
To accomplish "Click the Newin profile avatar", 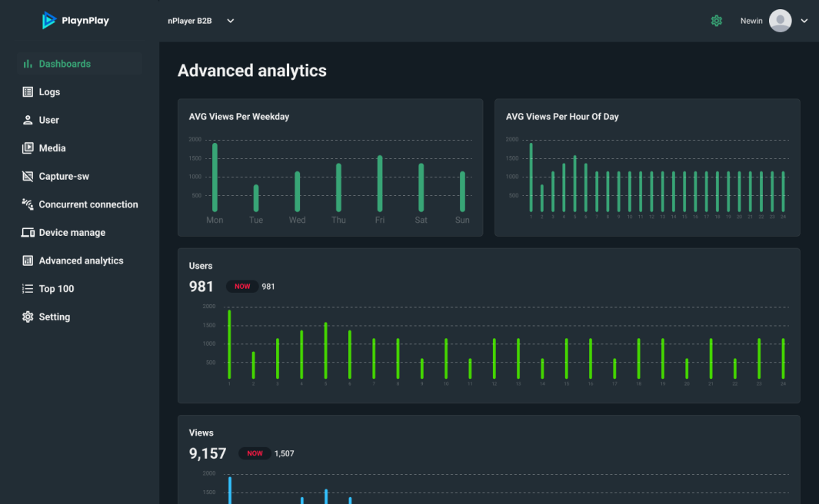I will (781, 21).
